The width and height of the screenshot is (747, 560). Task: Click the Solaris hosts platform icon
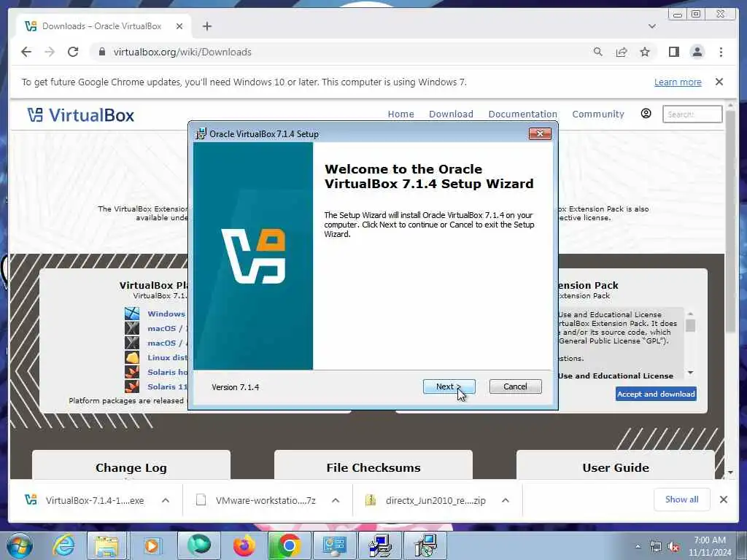click(x=132, y=371)
